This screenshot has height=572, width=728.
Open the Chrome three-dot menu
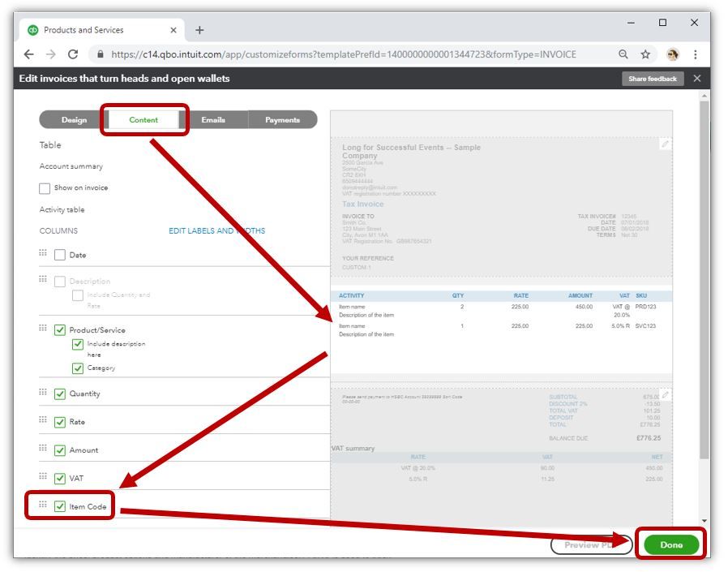695,54
